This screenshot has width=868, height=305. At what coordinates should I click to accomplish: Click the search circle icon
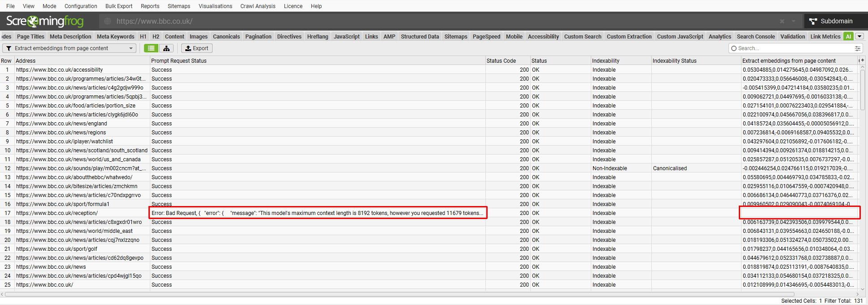click(734, 48)
